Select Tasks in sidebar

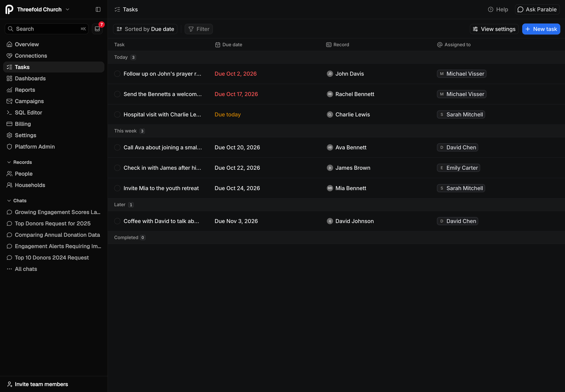pyautogui.click(x=54, y=67)
